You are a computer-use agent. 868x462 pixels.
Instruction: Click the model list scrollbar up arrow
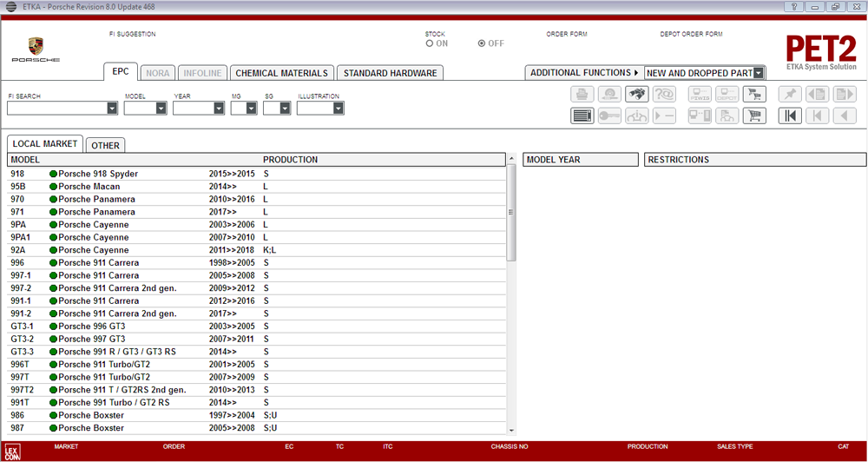(x=511, y=160)
